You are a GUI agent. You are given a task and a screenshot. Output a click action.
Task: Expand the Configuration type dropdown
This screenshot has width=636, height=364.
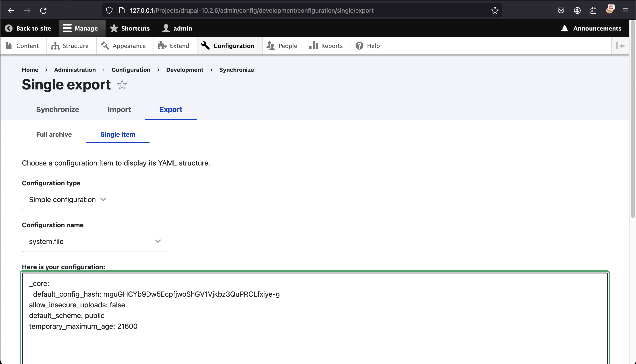tap(68, 199)
